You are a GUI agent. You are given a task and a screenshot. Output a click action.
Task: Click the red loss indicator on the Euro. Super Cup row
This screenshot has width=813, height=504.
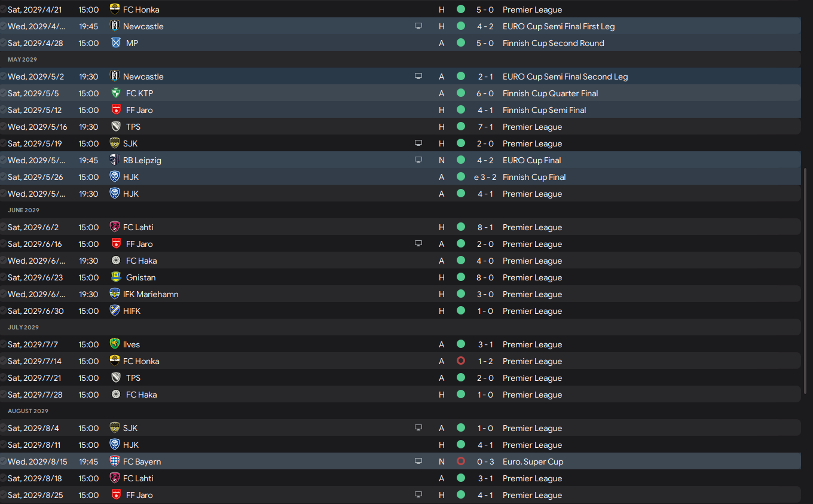pos(460,462)
